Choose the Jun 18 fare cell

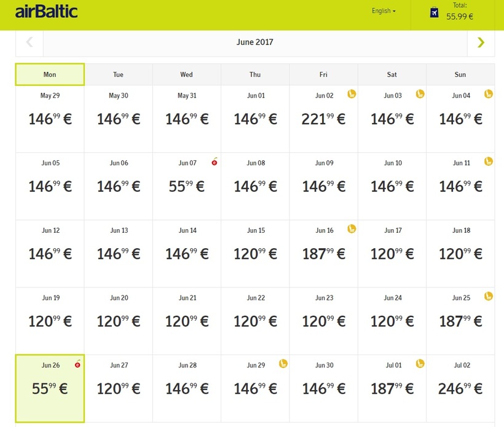click(460, 254)
